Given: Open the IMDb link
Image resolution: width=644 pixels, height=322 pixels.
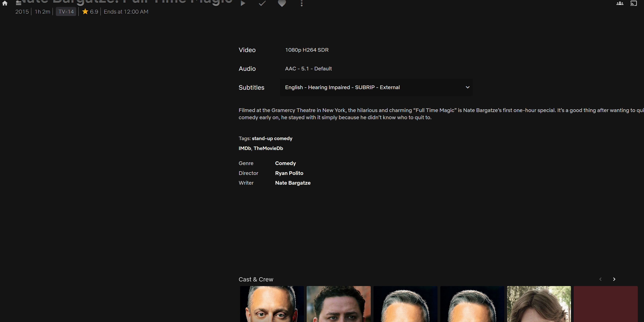Looking at the screenshot, I should pos(244,148).
